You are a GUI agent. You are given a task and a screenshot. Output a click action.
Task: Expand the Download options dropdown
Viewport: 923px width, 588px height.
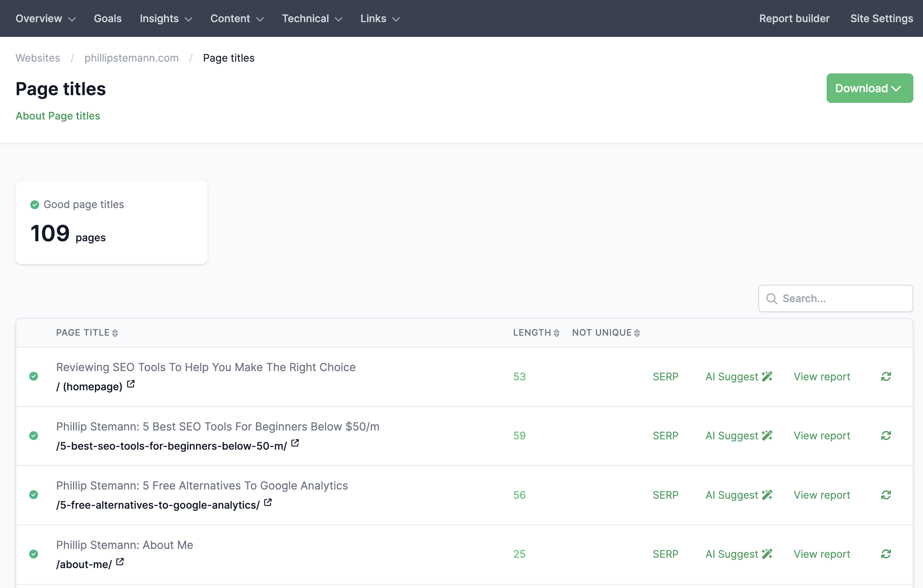pyautogui.click(x=868, y=88)
